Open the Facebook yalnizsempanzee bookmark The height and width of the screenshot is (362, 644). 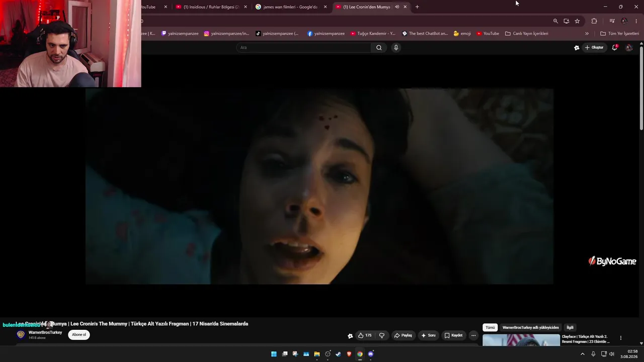point(326,34)
